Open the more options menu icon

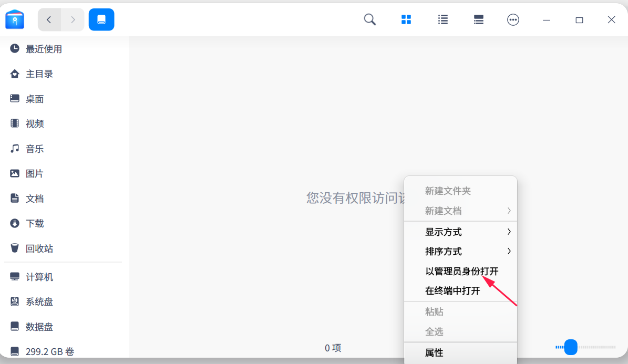(x=513, y=19)
